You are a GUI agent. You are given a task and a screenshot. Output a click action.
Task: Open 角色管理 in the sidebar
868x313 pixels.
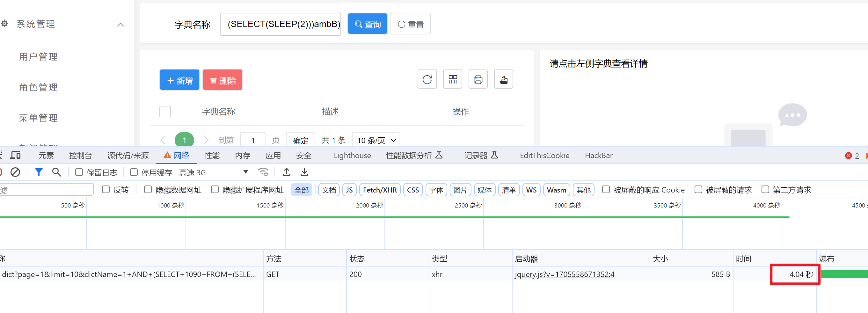click(x=38, y=87)
